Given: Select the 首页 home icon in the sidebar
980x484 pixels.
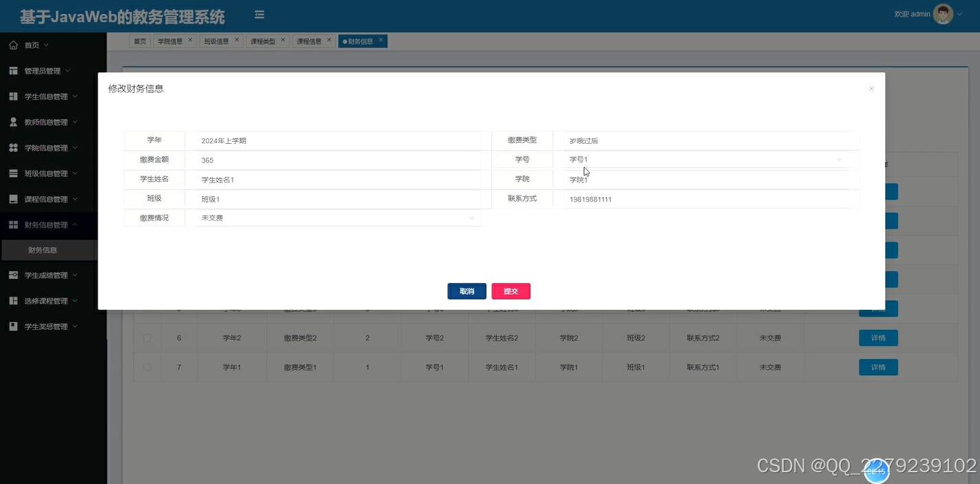Looking at the screenshot, I should 13,45.
